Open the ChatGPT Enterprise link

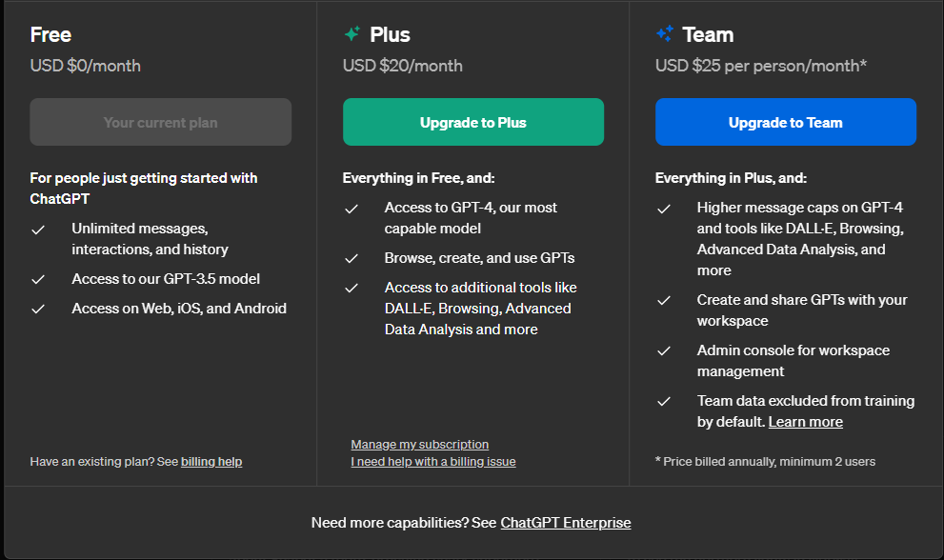coord(566,523)
